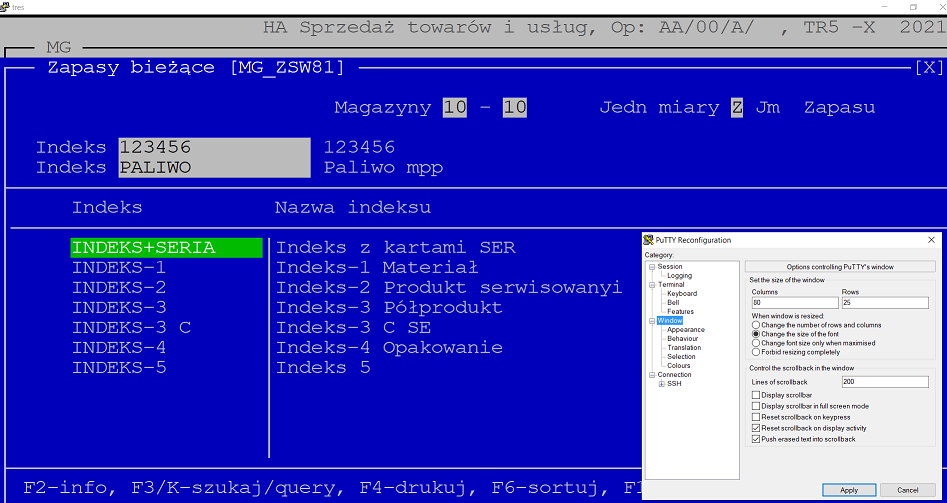
Task: Click the 'Indeks-4 Opakowanie' name
Action: click(x=389, y=348)
